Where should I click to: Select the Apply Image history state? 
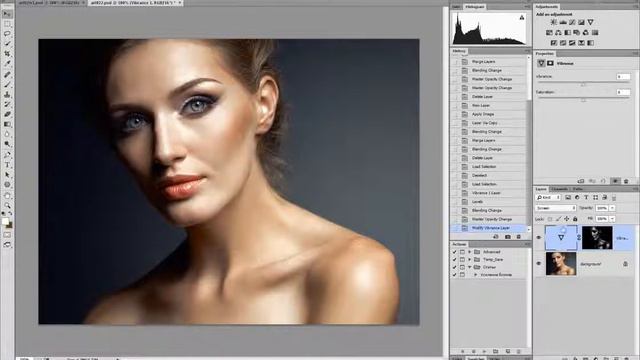pyautogui.click(x=490, y=114)
